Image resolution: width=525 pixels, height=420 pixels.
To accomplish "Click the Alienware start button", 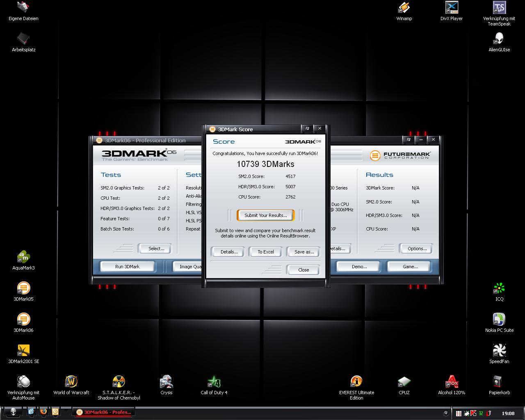I will click(13, 412).
